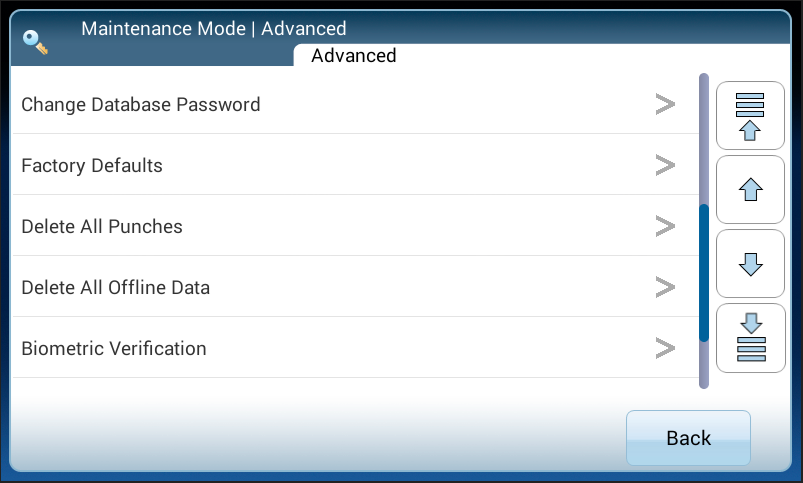The image size is (803, 483).
Task: Open Delete All Offline Data
Action: (x=116, y=287)
